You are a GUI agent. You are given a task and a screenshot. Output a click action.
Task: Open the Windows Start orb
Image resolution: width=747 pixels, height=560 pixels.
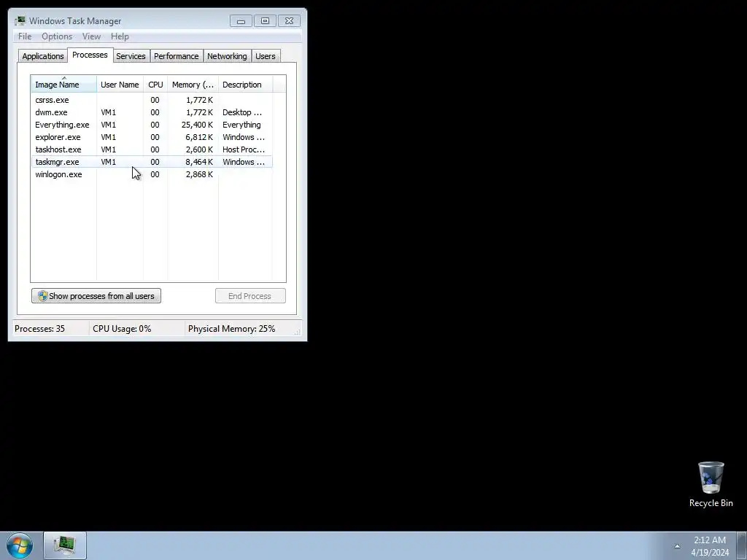pos(20,545)
